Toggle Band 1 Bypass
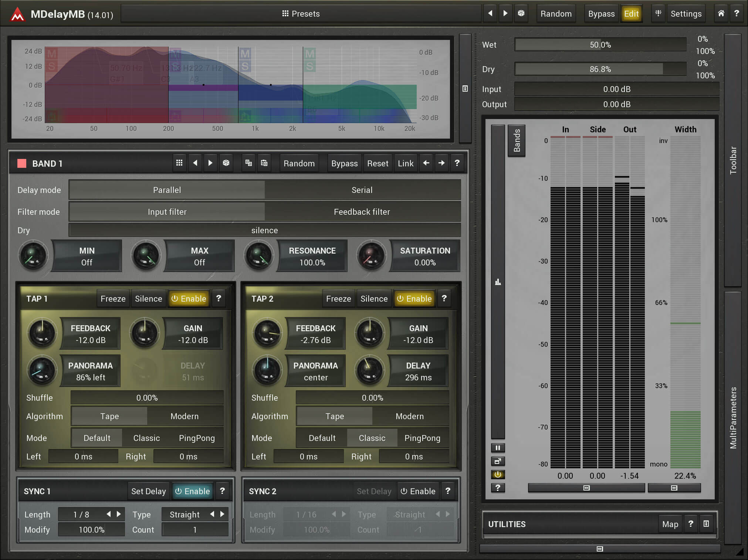The height and width of the screenshot is (560, 748). click(x=344, y=163)
